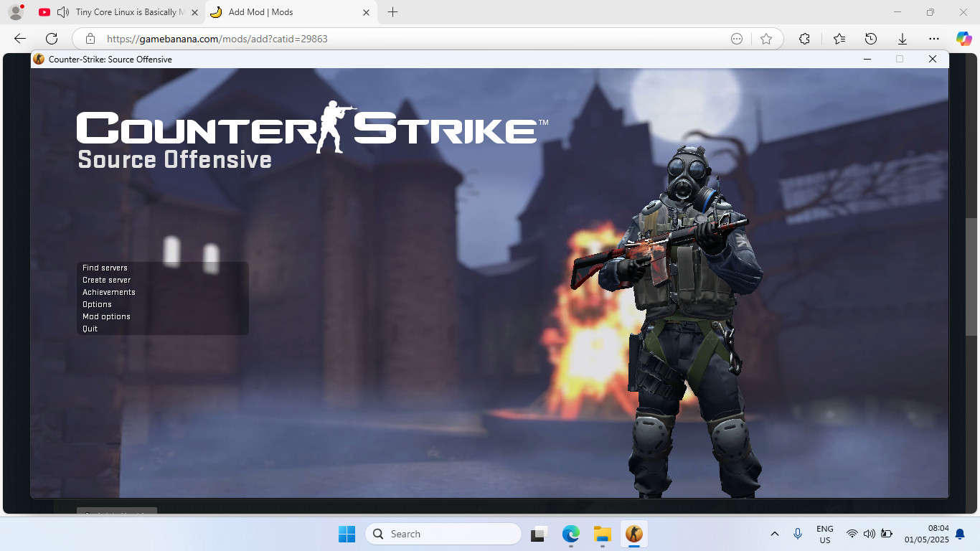This screenshot has height=551, width=980.
Task: Click the back navigation arrow
Action: click(x=18, y=39)
